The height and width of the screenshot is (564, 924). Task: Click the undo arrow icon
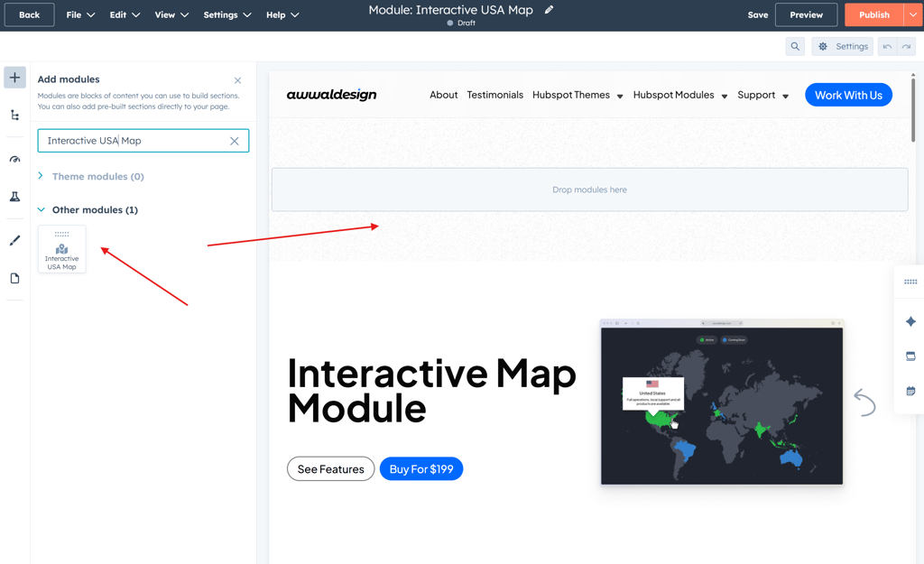point(888,47)
